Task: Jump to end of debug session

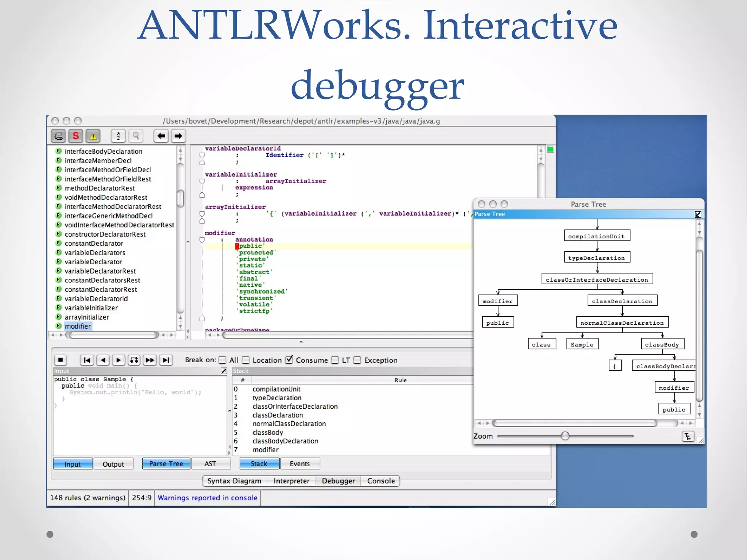Action: coord(166,360)
